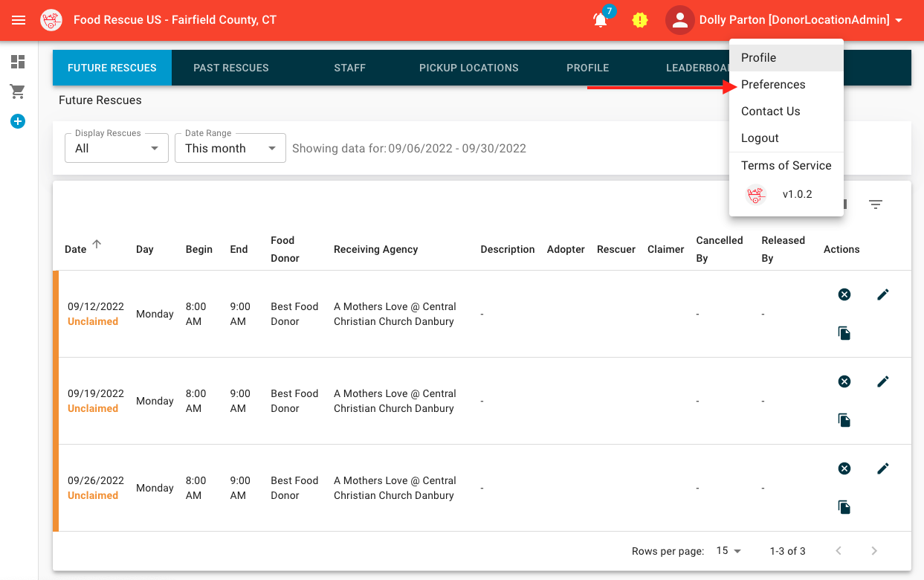Select Contact Us in the user menu
The width and height of the screenshot is (924, 580).
pos(786,112)
